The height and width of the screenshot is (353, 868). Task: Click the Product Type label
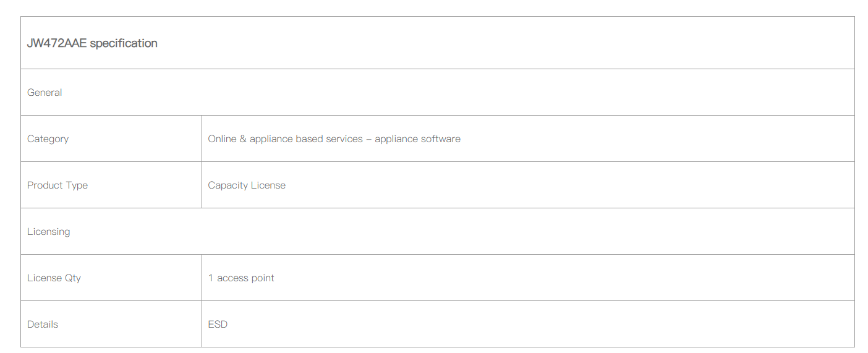[x=57, y=185]
